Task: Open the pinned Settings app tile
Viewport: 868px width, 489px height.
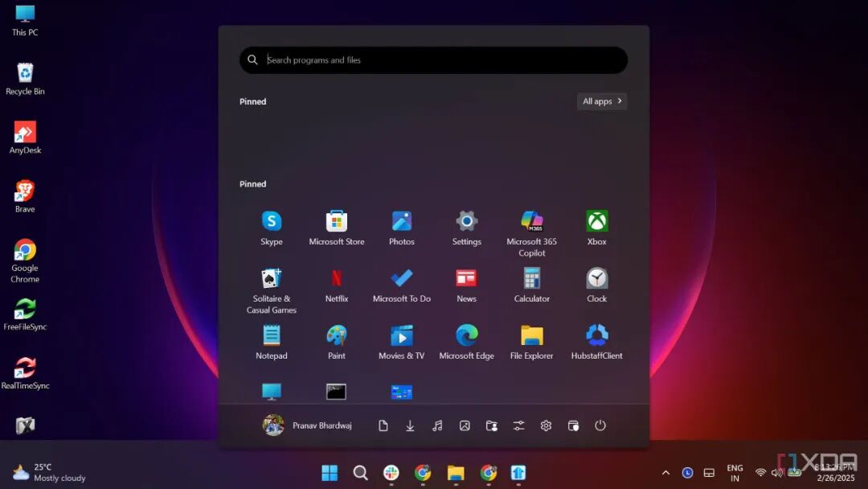Action: pyautogui.click(x=467, y=228)
